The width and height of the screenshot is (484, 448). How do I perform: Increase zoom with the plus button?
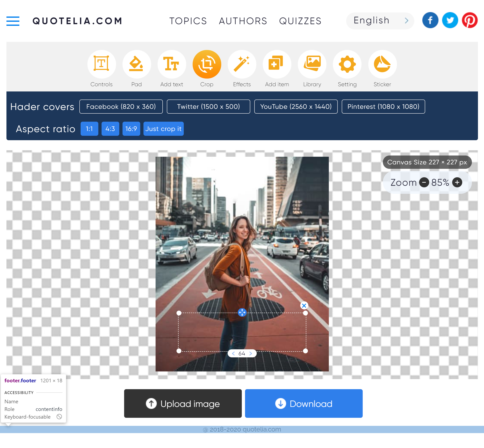tap(457, 182)
